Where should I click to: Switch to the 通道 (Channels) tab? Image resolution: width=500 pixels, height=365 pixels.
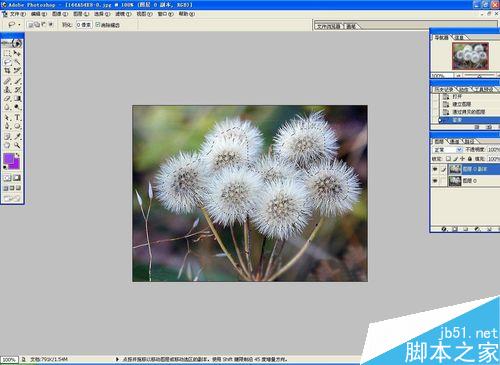(454, 142)
